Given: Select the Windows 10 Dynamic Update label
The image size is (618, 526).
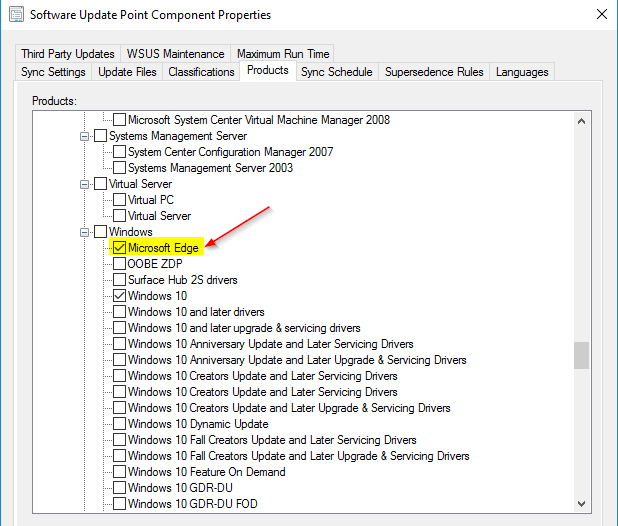Looking at the screenshot, I should click(x=198, y=424).
